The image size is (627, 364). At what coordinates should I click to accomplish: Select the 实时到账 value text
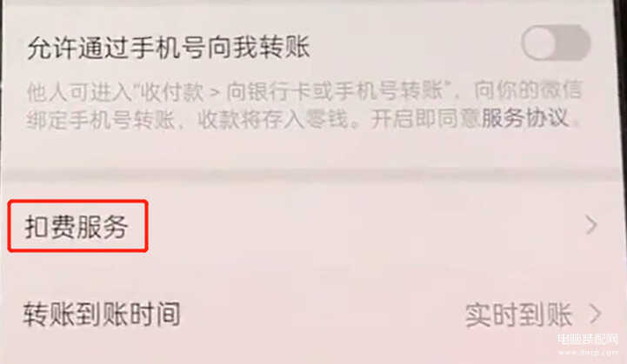point(518,315)
